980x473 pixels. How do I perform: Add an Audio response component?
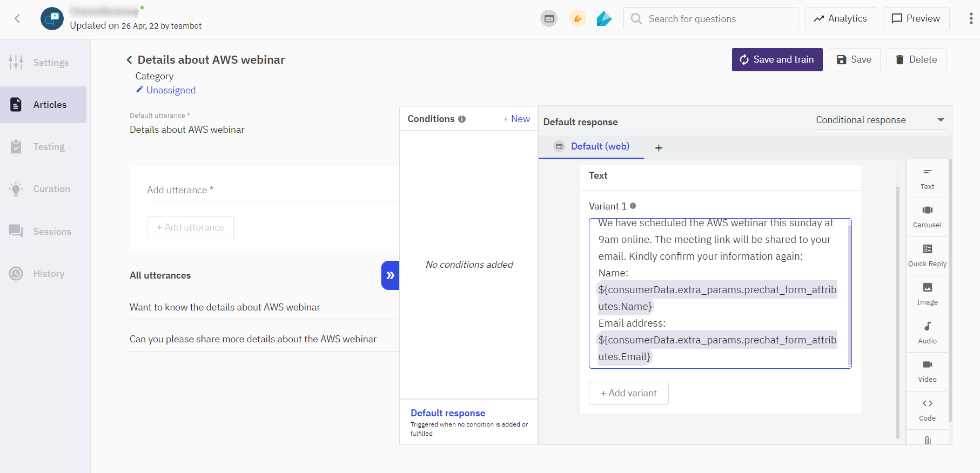coord(927,333)
